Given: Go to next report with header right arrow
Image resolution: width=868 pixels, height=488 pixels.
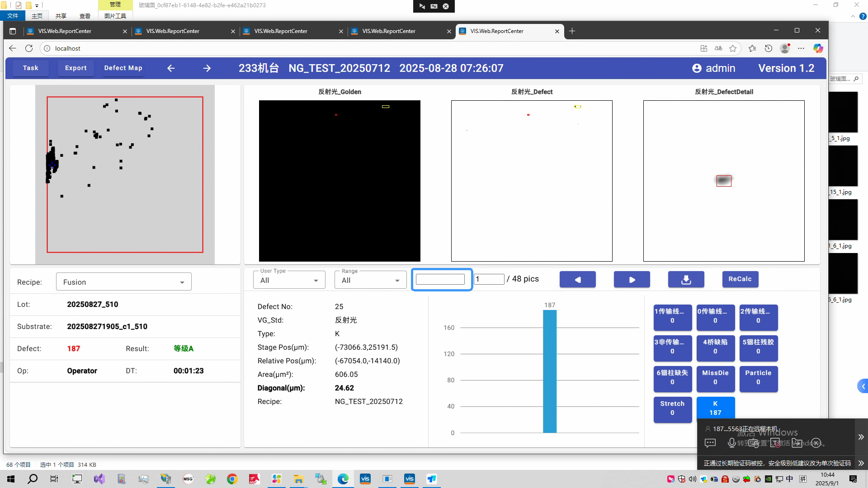Looking at the screenshot, I should click(x=207, y=68).
